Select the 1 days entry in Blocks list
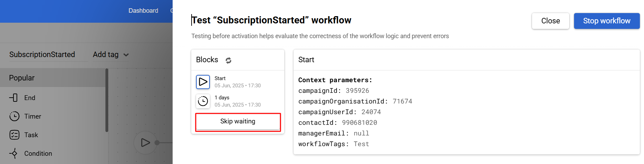The height and width of the screenshot is (164, 644). (238, 101)
